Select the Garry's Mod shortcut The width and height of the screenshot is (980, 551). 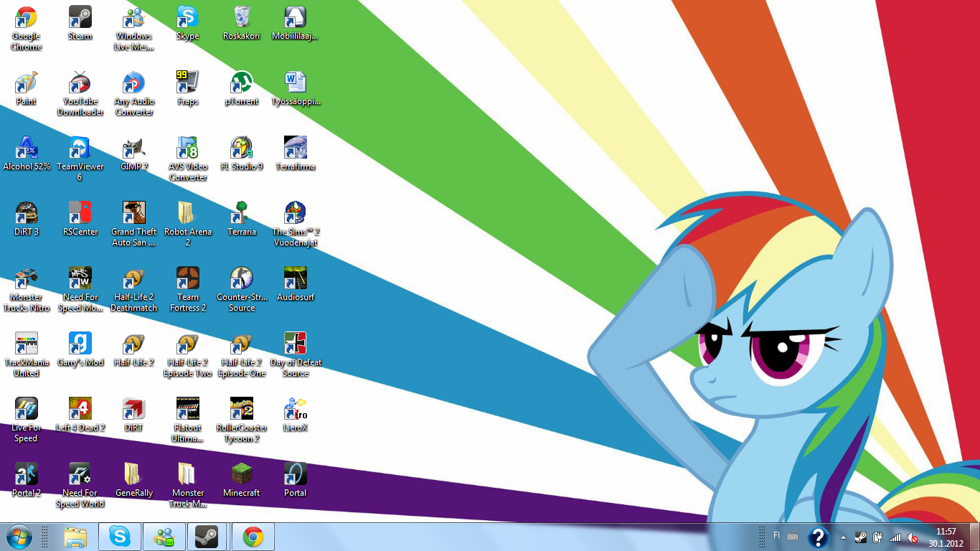click(80, 350)
